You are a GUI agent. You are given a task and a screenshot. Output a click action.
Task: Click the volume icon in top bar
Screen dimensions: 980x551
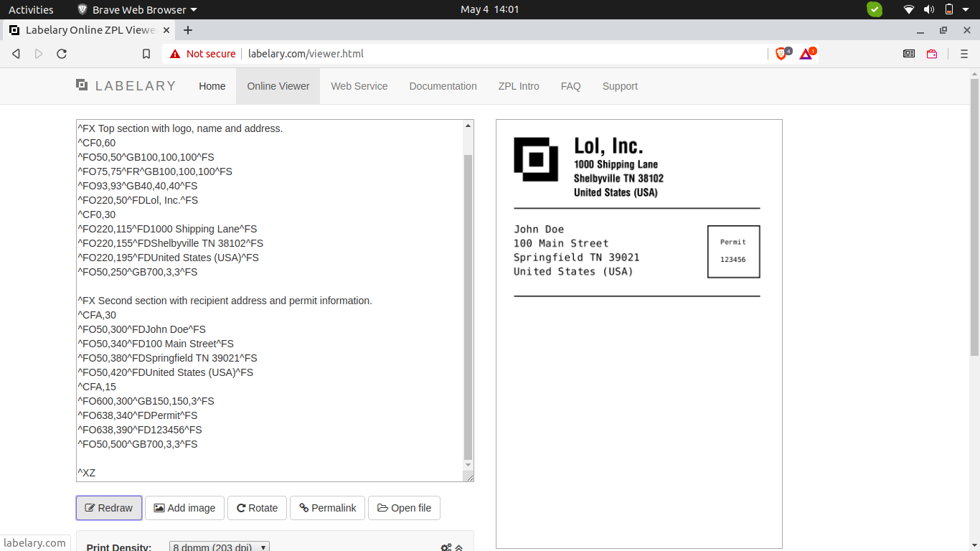coord(930,9)
